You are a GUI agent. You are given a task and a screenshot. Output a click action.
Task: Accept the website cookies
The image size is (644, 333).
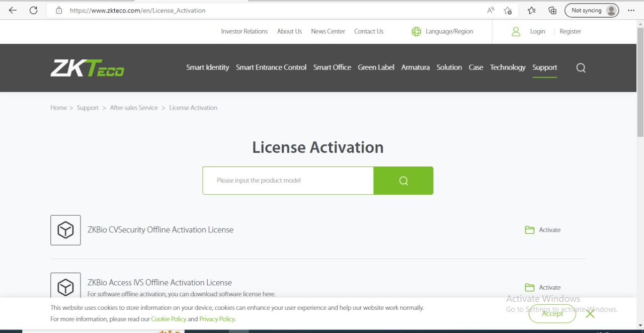pyautogui.click(x=552, y=313)
